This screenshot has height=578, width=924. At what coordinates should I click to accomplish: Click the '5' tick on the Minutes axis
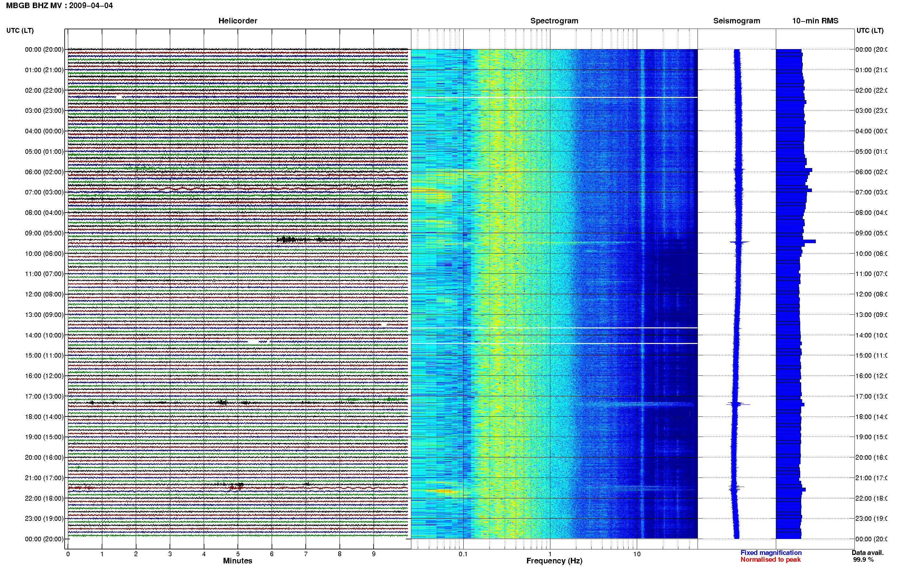(x=238, y=554)
